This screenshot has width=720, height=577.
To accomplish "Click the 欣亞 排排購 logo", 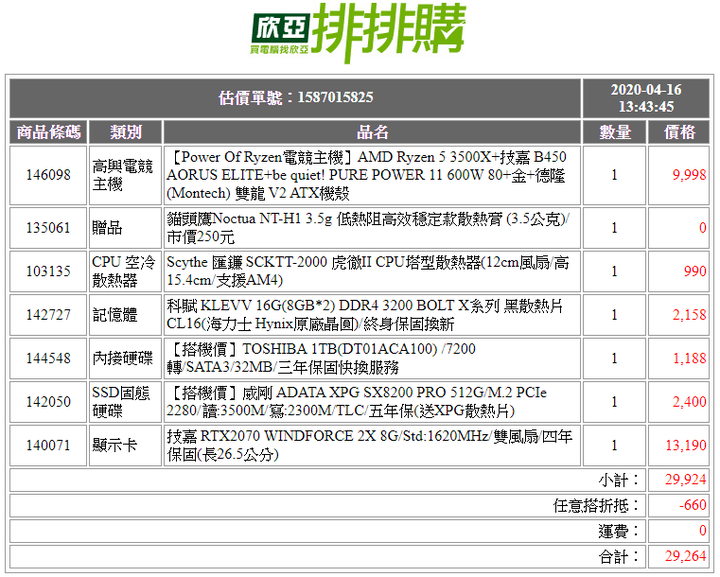I will (359, 33).
